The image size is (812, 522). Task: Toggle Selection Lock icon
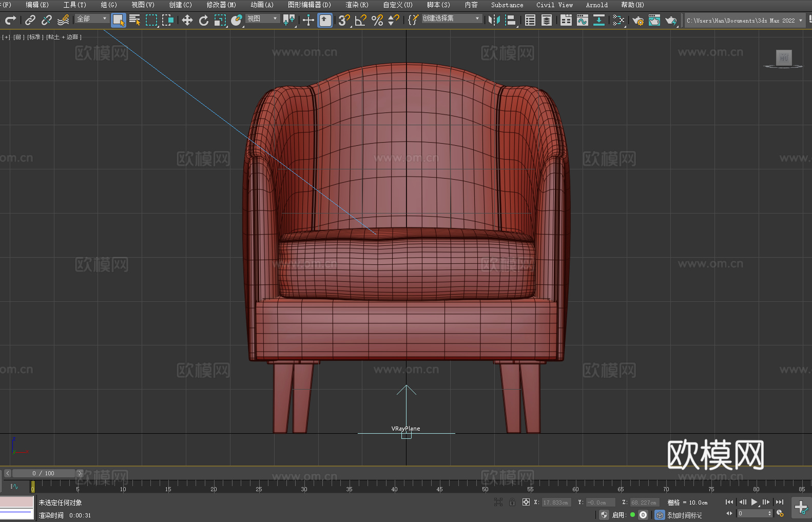[x=512, y=502]
